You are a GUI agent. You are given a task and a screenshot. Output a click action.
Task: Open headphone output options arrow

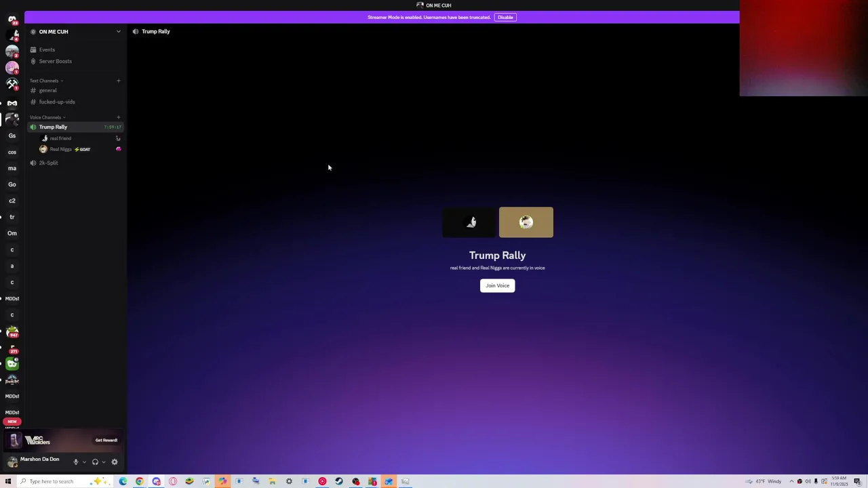(104, 462)
